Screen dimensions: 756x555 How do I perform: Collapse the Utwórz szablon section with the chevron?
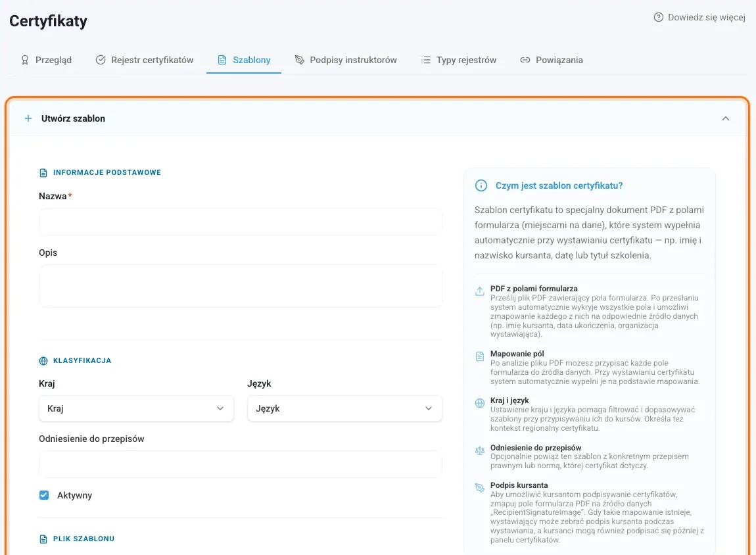coord(726,118)
